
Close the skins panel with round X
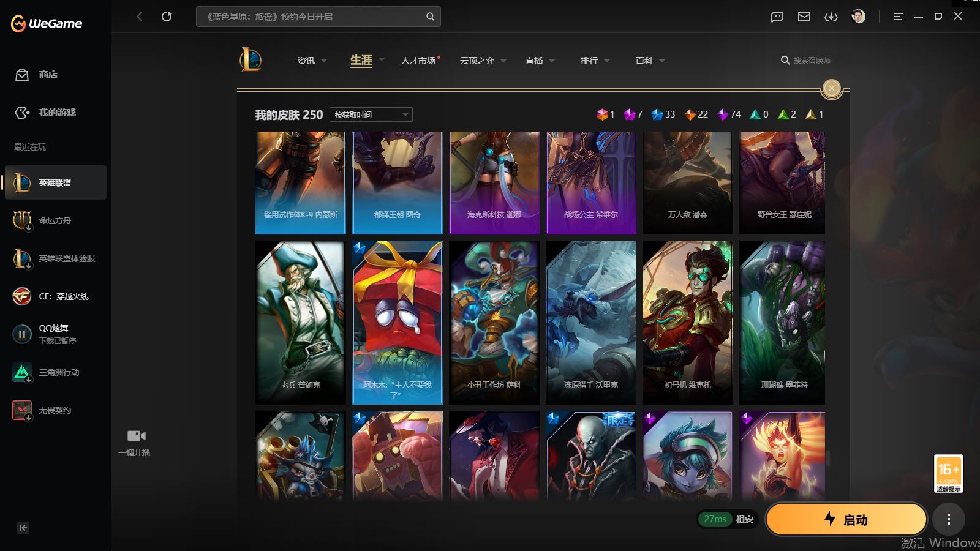coord(831,88)
